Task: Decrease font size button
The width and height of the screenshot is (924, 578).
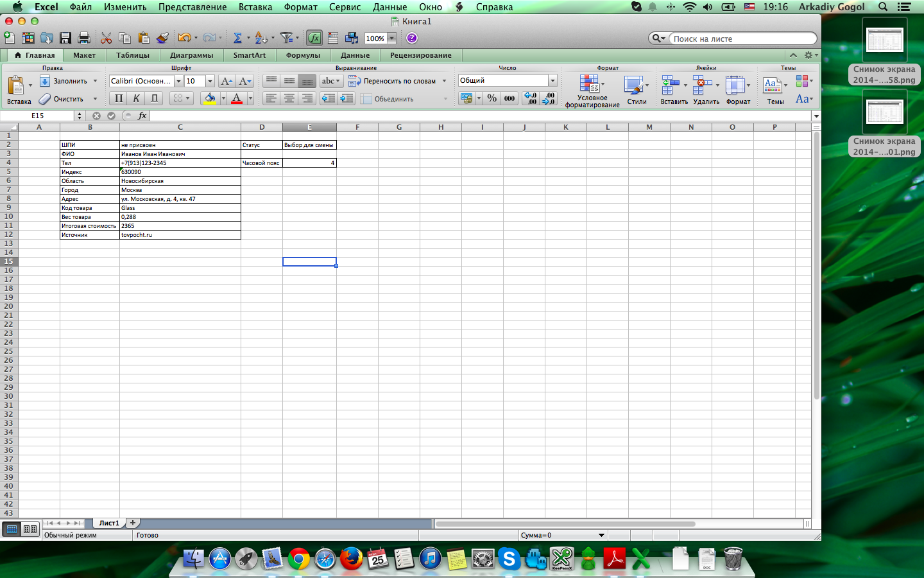Action: pos(245,81)
